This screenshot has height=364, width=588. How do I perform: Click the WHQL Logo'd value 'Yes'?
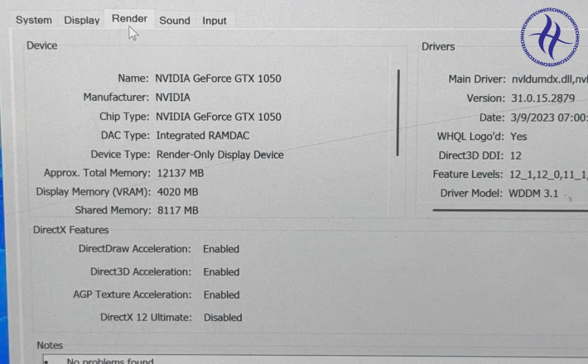click(x=518, y=136)
